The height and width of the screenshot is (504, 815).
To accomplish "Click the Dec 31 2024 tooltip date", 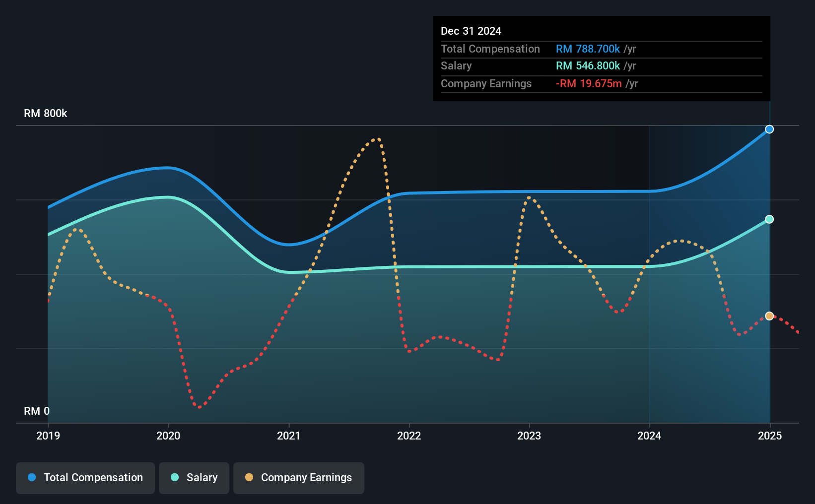I will pyautogui.click(x=471, y=31).
